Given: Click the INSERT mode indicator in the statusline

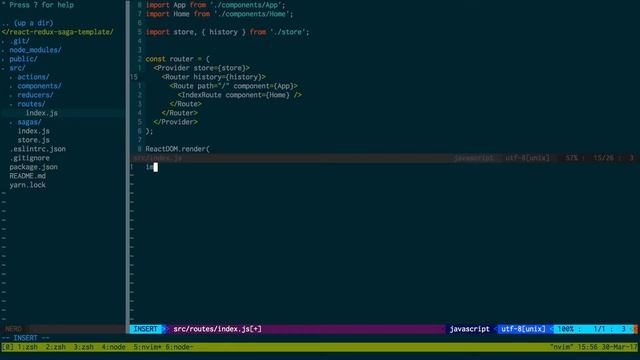Looking at the screenshot, I should 145,329.
